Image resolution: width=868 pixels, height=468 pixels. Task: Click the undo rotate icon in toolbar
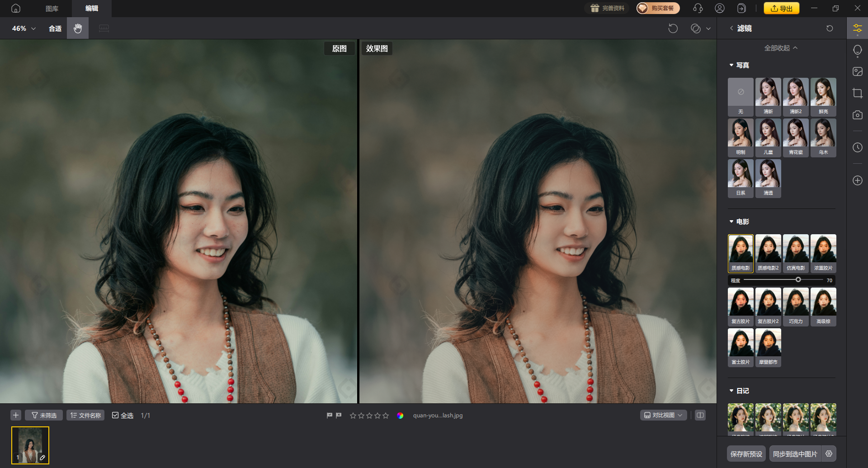[673, 28]
